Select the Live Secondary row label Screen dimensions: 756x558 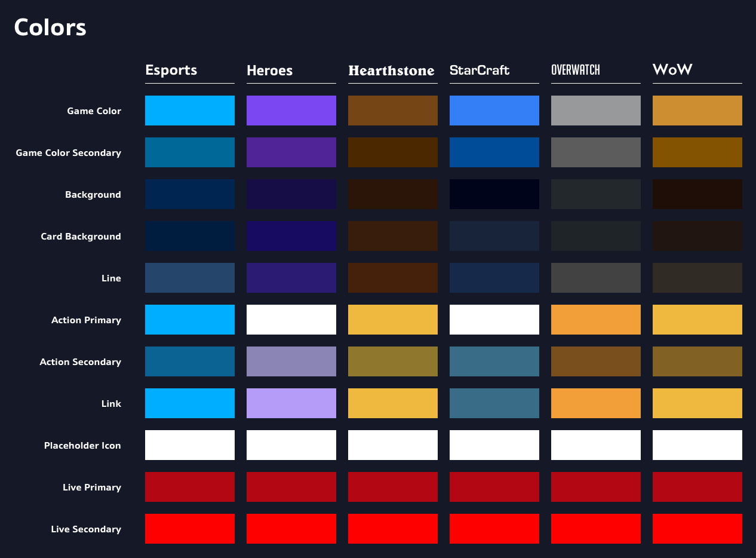(x=86, y=529)
